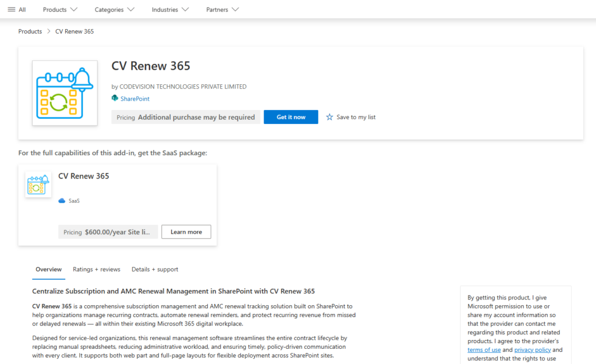Image resolution: width=596 pixels, height=364 pixels.
Task: Switch to the Details + support tab
Action: pyautogui.click(x=155, y=269)
